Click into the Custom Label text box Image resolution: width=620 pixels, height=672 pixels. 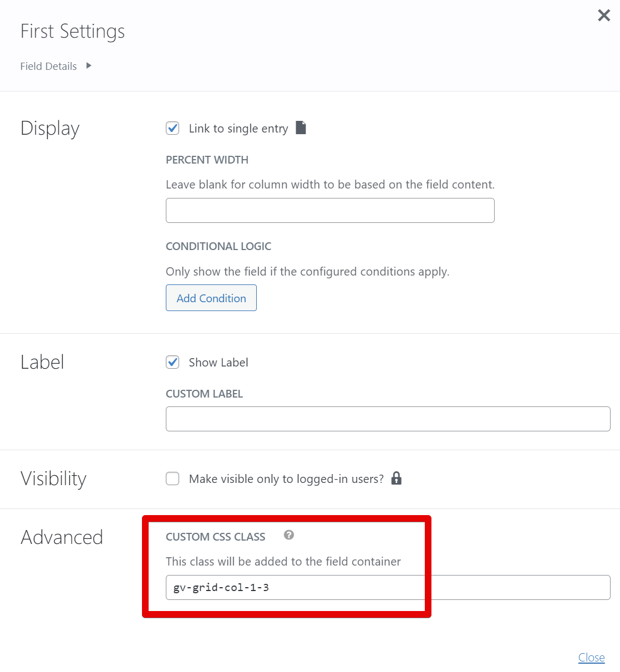388,419
